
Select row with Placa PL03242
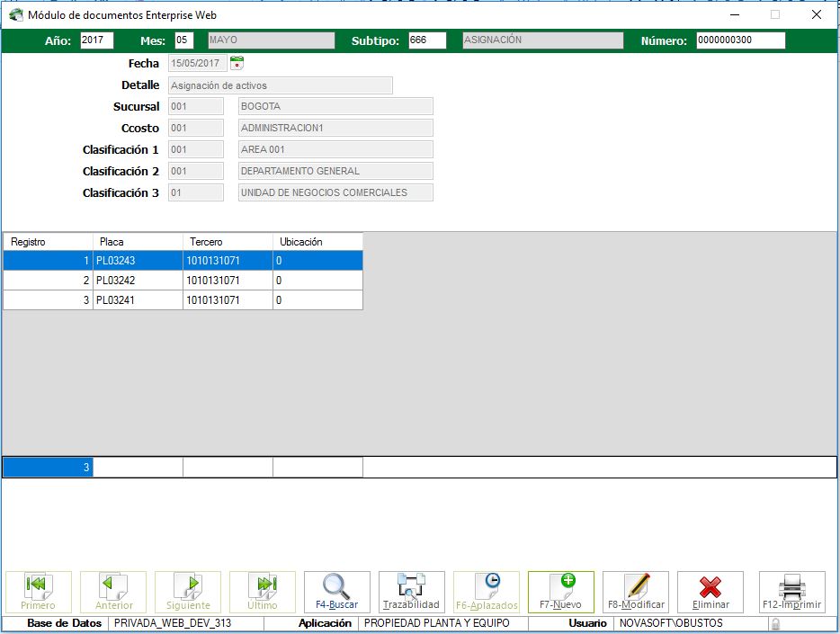coord(138,281)
